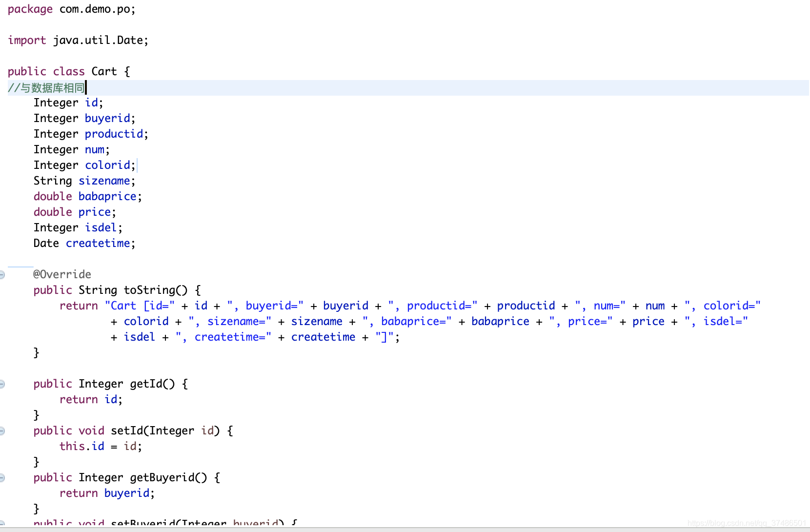Click the 'Date createtime;' field declaration
The width and height of the screenshot is (810, 532).
click(x=84, y=243)
